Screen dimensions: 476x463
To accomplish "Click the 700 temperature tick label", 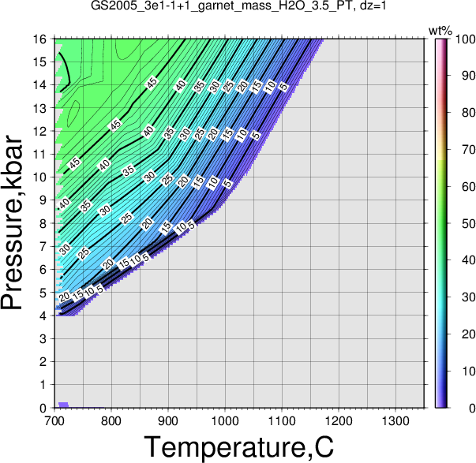I will click(54, 421).
